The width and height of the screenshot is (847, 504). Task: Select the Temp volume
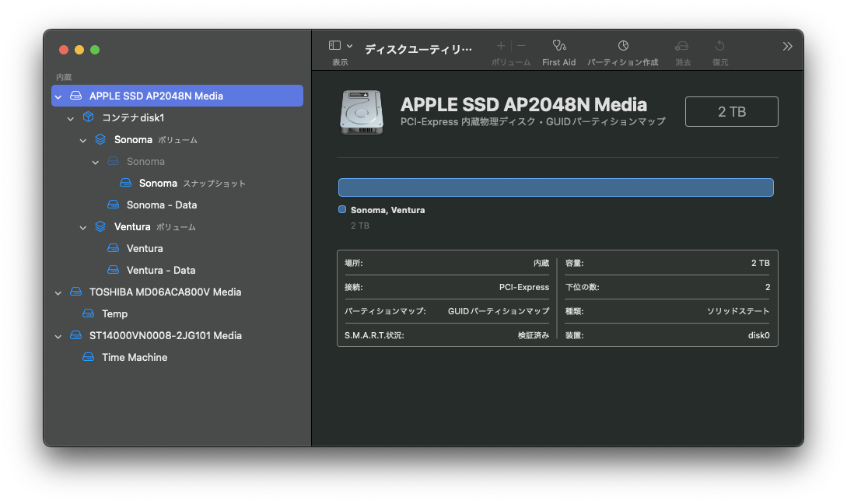[177, 314]
